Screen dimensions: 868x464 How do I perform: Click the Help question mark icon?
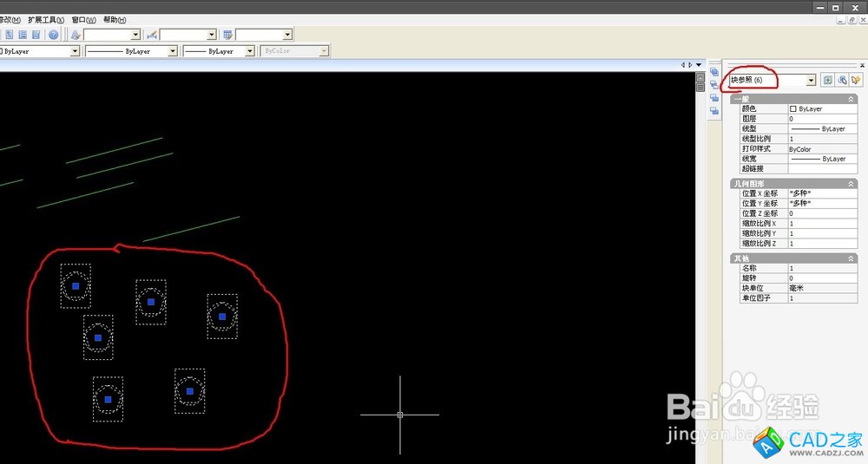(53, 35)
